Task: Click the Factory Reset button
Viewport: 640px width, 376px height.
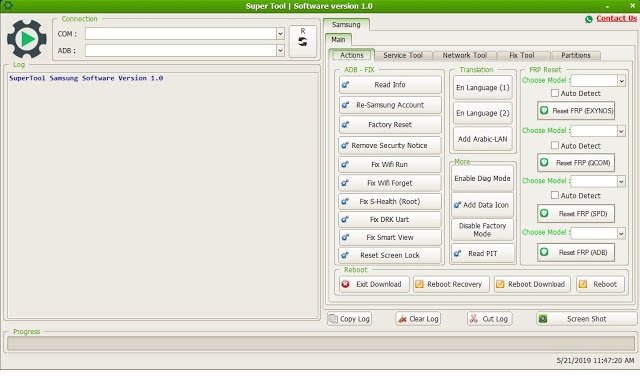Action: tap(390, 125)
